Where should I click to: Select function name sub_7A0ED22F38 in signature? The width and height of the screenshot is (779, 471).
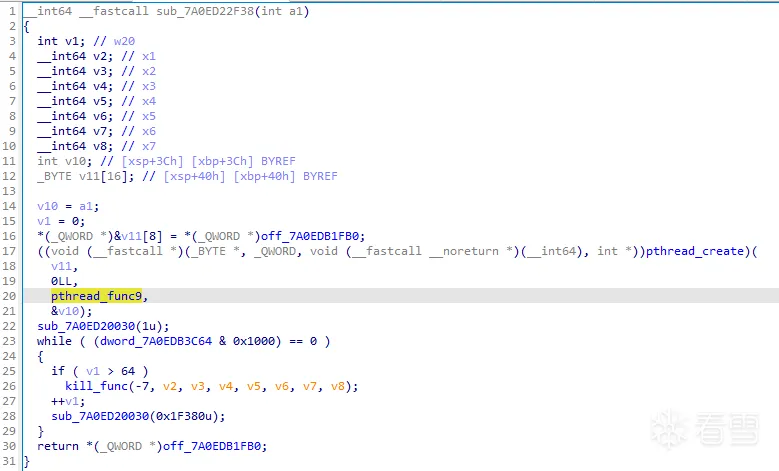tap(205, 11)
